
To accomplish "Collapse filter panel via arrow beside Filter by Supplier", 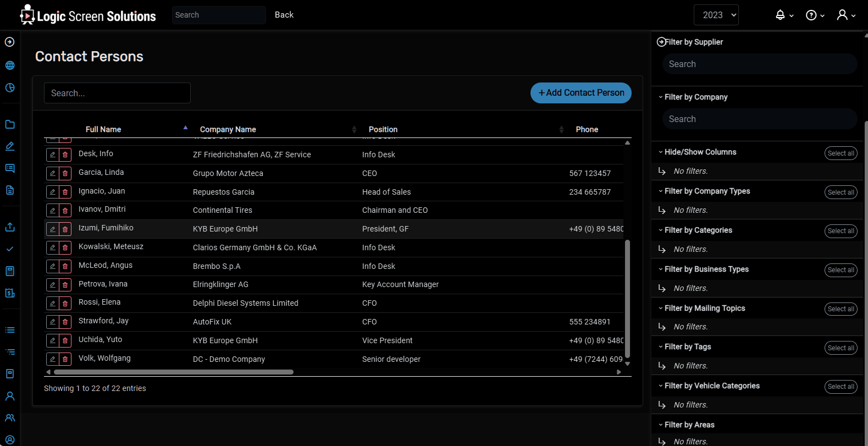I will tap(661, 42).
